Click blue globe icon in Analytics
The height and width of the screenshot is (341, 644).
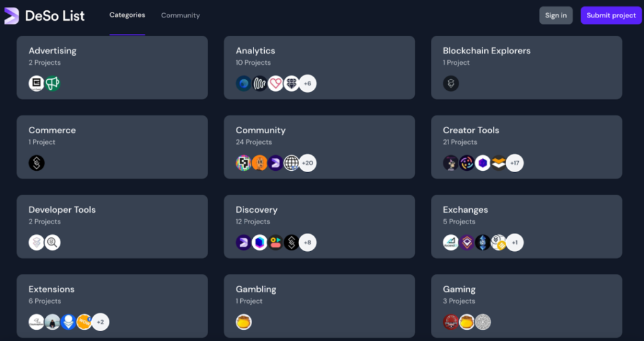tap(243, 84)
